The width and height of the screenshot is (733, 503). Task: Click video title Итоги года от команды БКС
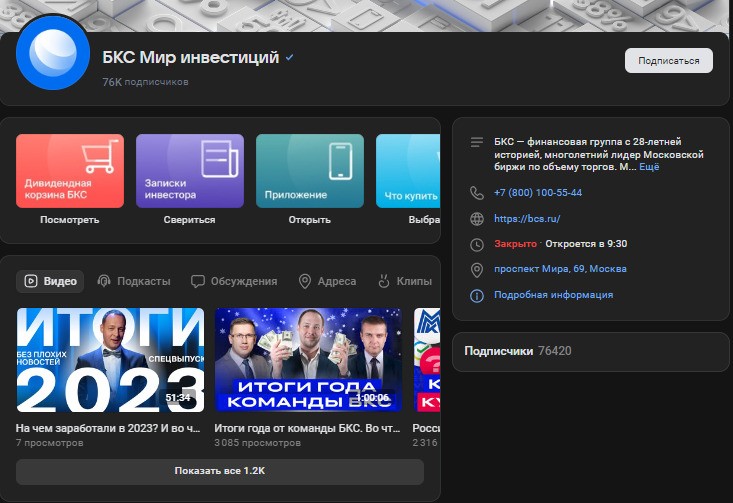point(307,428)
